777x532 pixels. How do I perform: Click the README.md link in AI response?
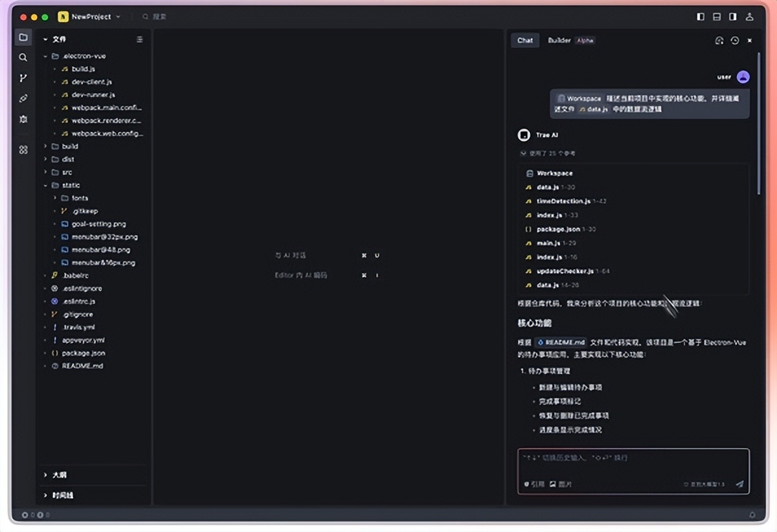coord(561,342)
